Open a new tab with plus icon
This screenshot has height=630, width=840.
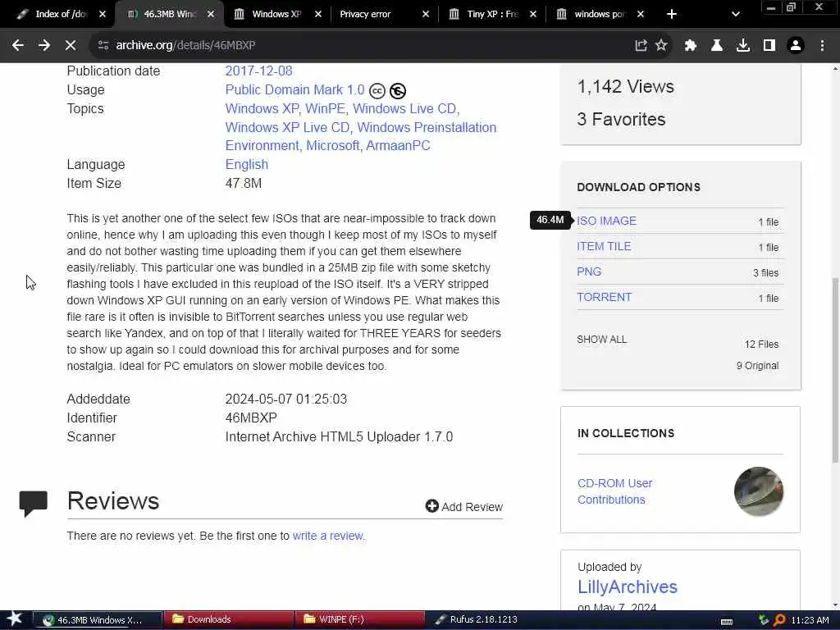coord(672,15)
